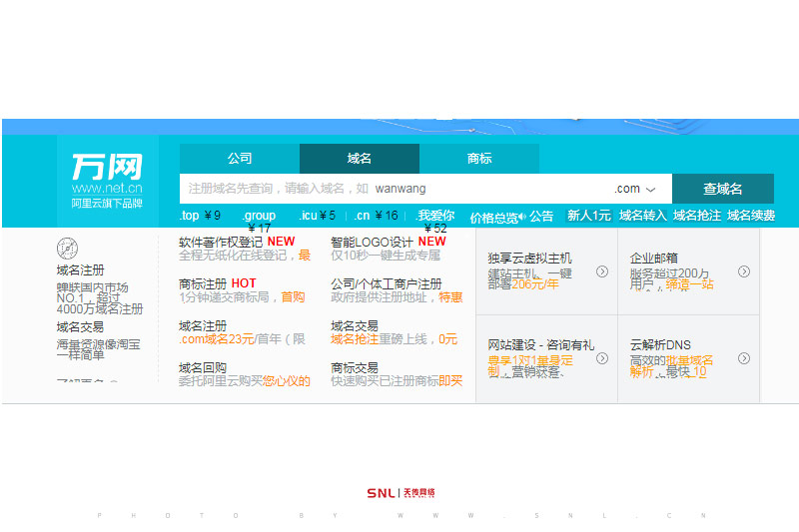The height and width of the screenshot is (532, 799).
Task: Click the 阿里云旗下品牌 tagline text
Action: 107,204
